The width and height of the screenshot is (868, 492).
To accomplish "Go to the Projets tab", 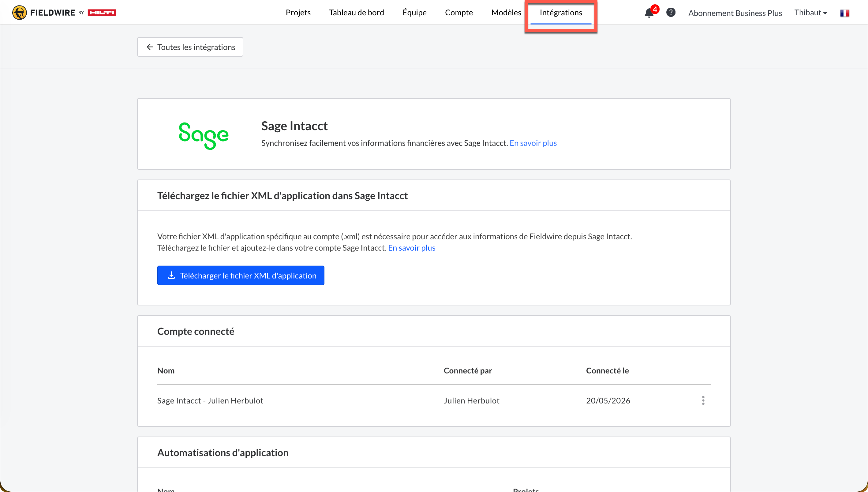I will (x=298, y=13).
